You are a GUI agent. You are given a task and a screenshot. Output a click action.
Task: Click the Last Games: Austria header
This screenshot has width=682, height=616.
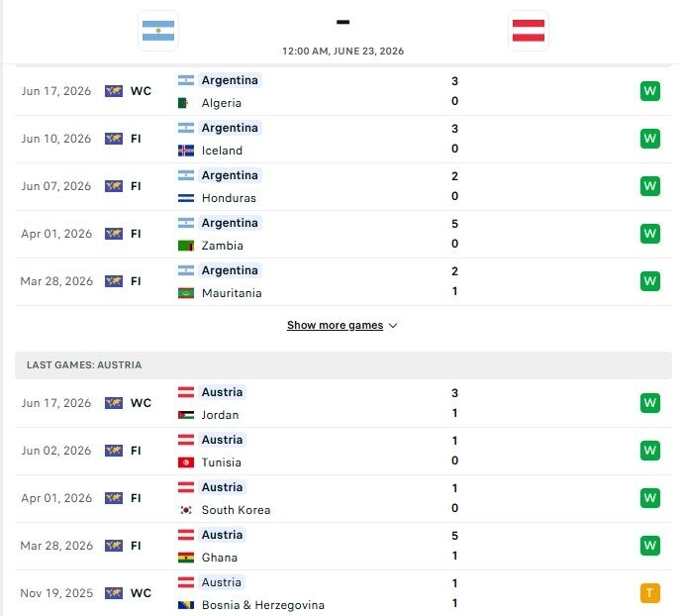tap(343, 365)
